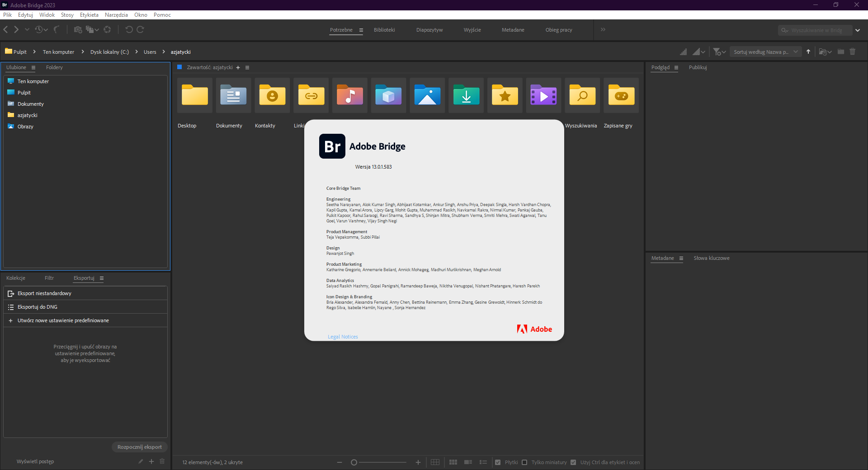Expand the navigation history dropdown arrow
The image size is (868, 470).
coord(27,29)
